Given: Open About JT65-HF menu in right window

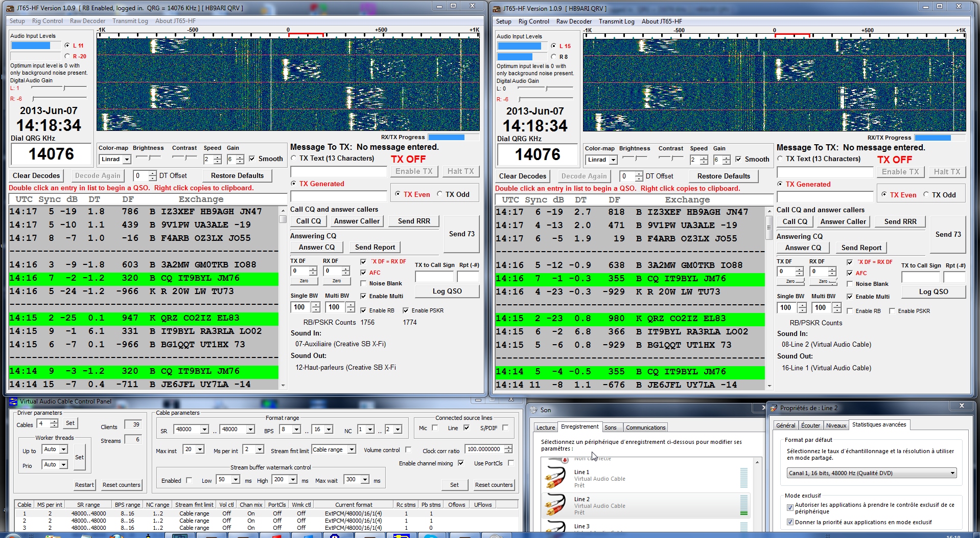Looking at the screenshot, I should 662,21.
